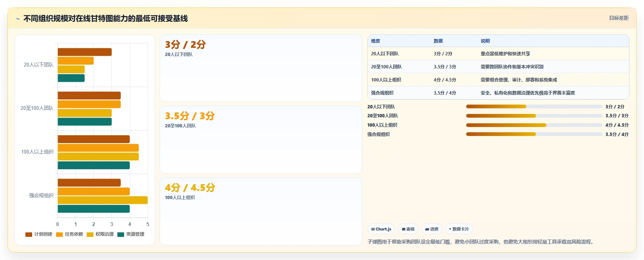Open the 3分 / 2分 data card
This screenshot has width=644, height=260.
pos(261,68)
